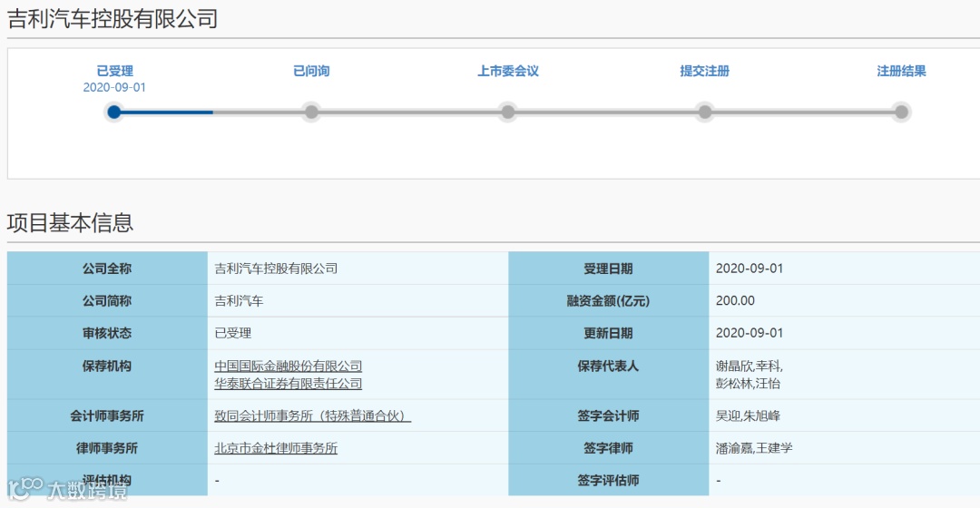Click the 会计师事务所 label cell
980x508 pixels.
107,416
